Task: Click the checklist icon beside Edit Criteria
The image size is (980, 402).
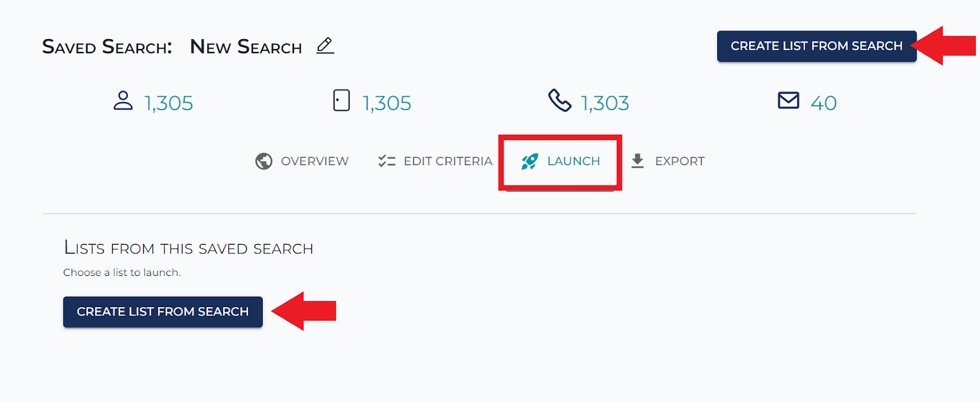Action: 386,161
